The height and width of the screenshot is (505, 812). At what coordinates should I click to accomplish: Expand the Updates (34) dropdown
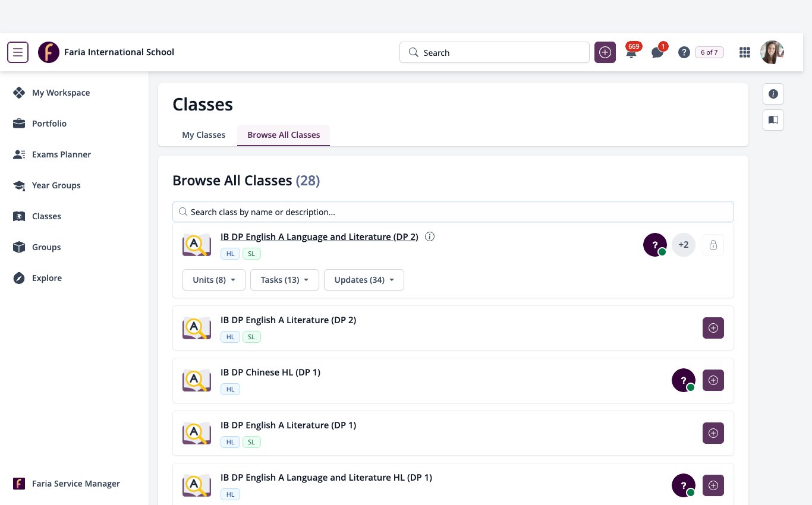364,280
